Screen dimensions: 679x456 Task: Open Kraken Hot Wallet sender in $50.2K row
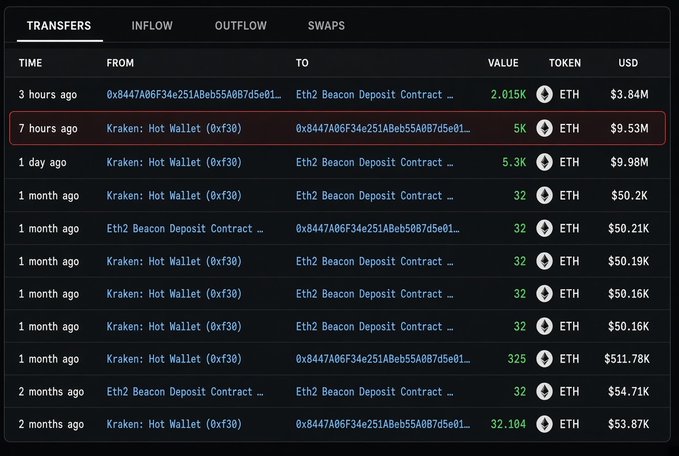(174, 195)
